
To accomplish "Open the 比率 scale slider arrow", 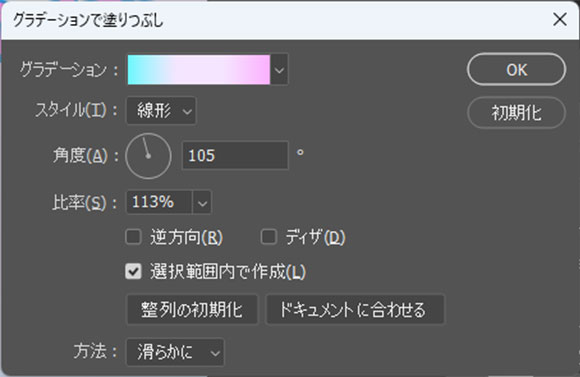I will (x=202, y=202).
